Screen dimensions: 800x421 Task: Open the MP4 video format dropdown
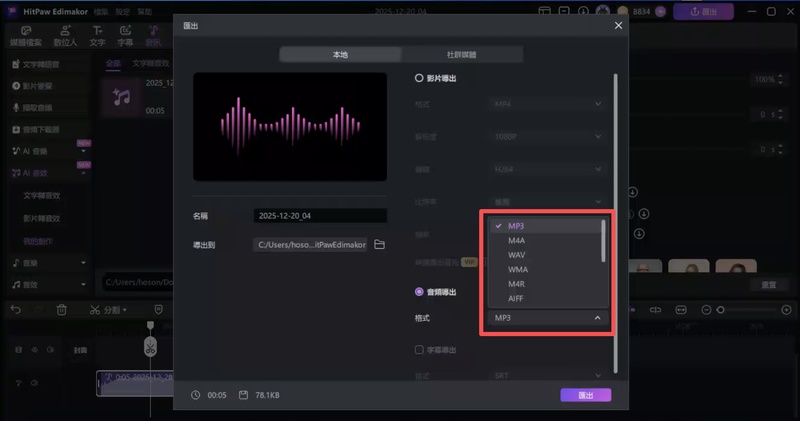547,104
